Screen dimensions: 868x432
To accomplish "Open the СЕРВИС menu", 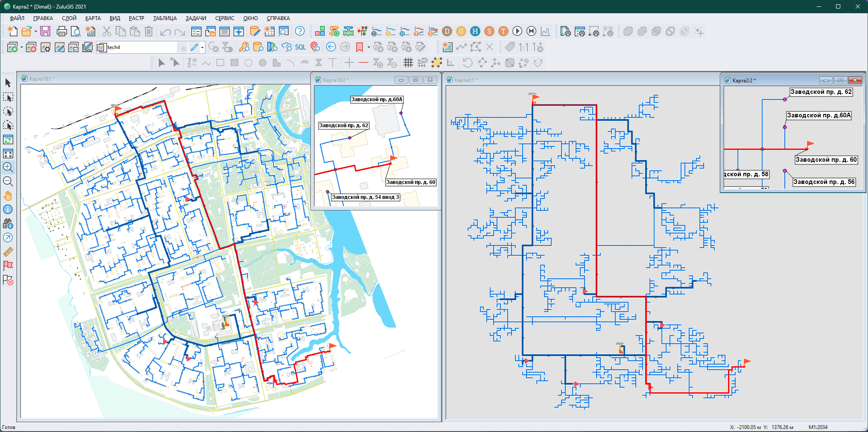I will pyautogui.click(x=225, y=18).
